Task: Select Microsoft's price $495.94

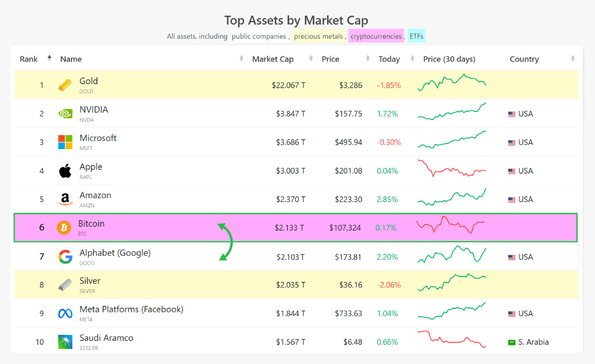Action: (x=349, y=142)
